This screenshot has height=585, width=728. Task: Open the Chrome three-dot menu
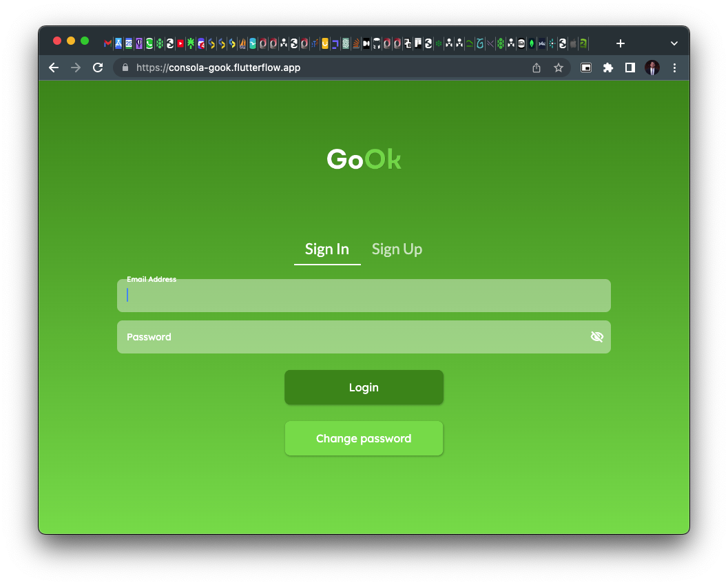pyautogui.click(x=674, y=68)
